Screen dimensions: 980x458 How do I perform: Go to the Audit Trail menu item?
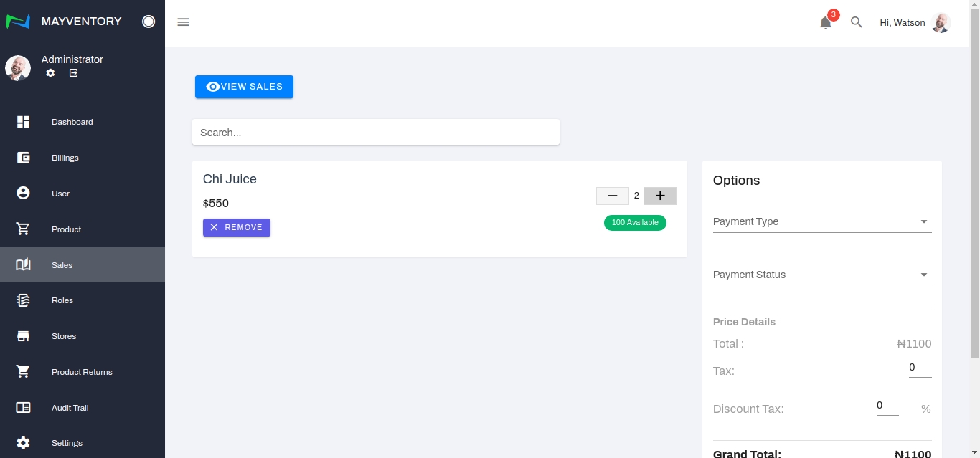tap(70, 408)
